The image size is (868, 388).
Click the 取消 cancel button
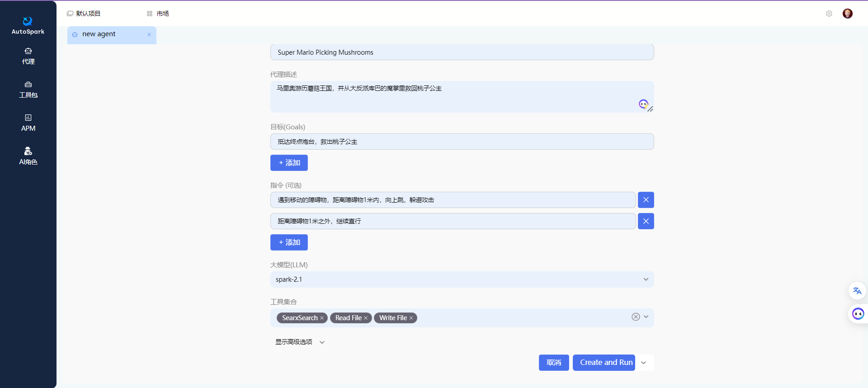coord(554,363)
